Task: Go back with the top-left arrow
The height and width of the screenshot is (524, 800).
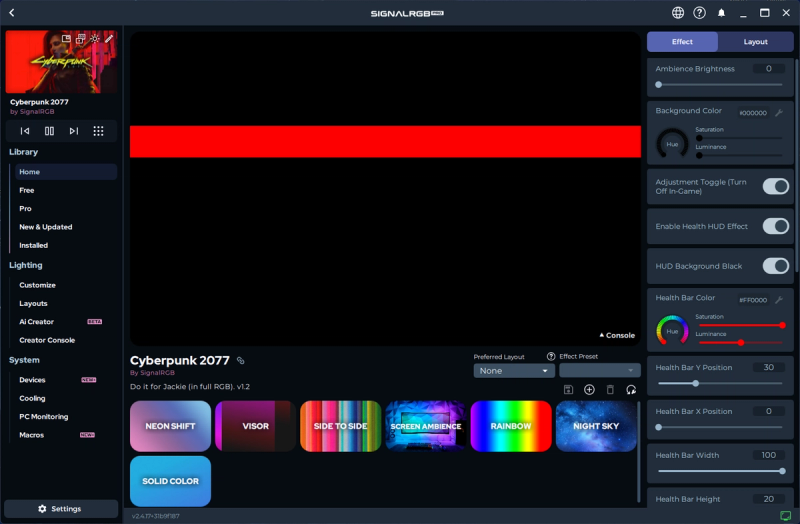Action: point(12,13)
